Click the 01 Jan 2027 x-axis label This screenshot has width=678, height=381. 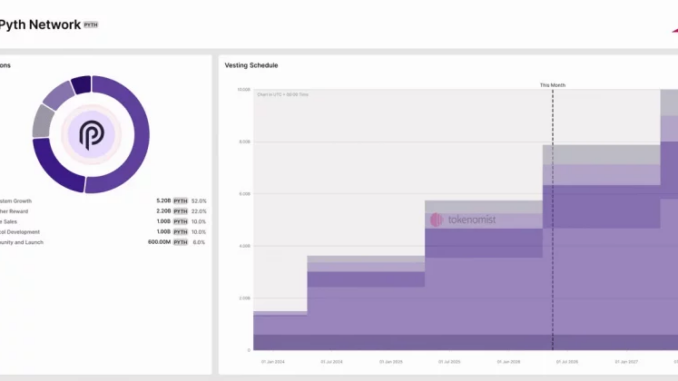[x=626, y=362]
